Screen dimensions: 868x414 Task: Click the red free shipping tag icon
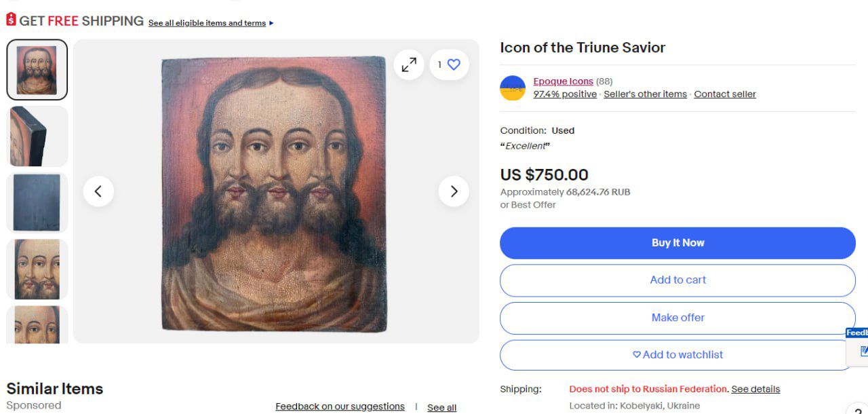tap(11, 20)
